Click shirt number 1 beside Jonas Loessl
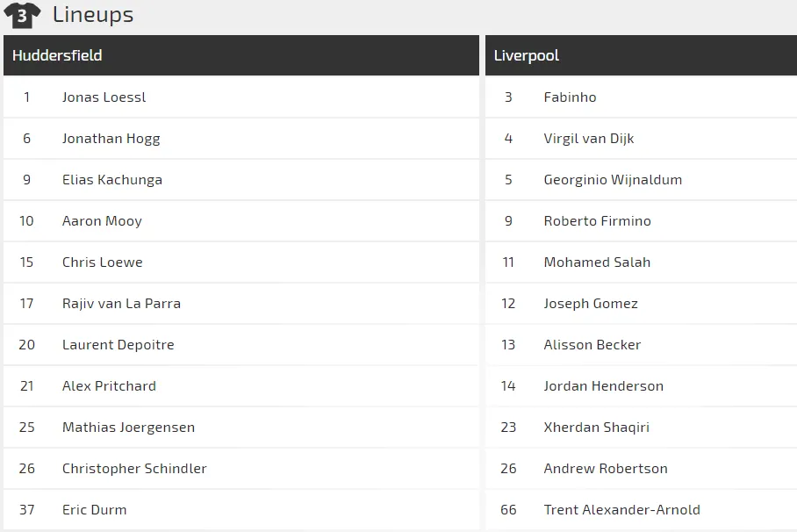The height and width of the screenshot is (532, 797). (26, 97)
